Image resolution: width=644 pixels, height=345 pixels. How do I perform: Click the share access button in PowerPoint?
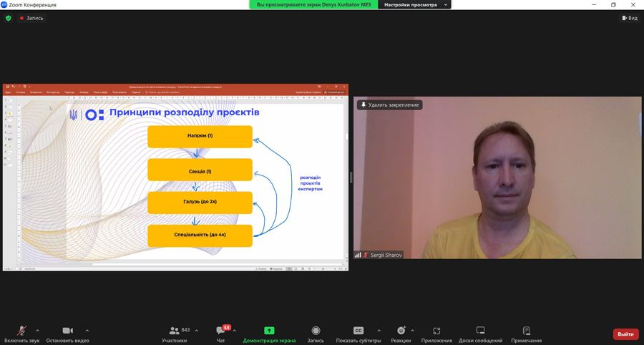[334, 92]
